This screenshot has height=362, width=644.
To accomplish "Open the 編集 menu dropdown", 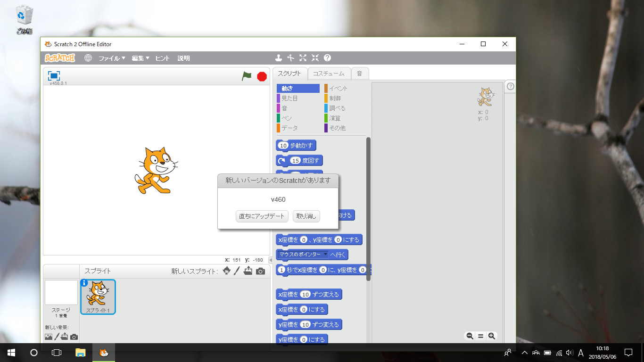I will coord(139,58).
